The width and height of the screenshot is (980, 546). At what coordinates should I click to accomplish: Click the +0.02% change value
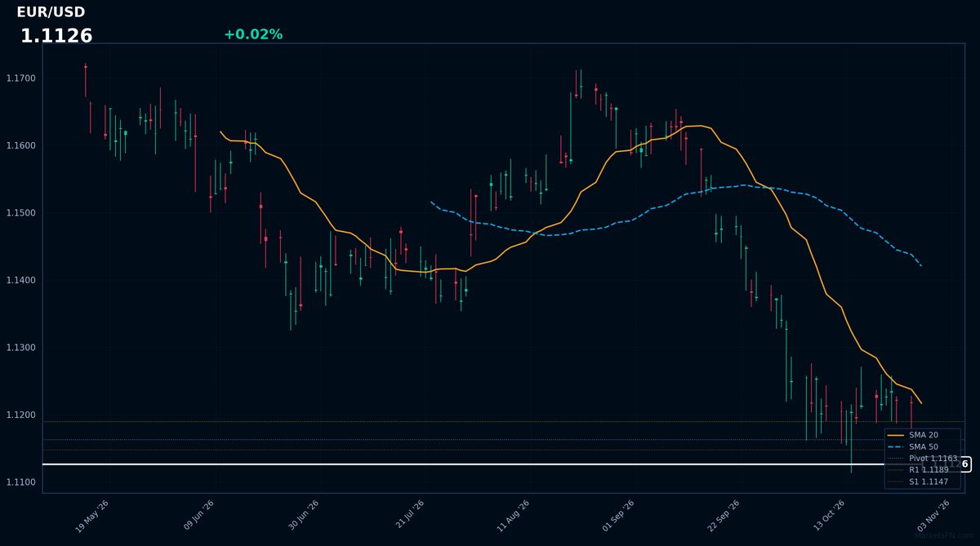click(x=253, y=34)
